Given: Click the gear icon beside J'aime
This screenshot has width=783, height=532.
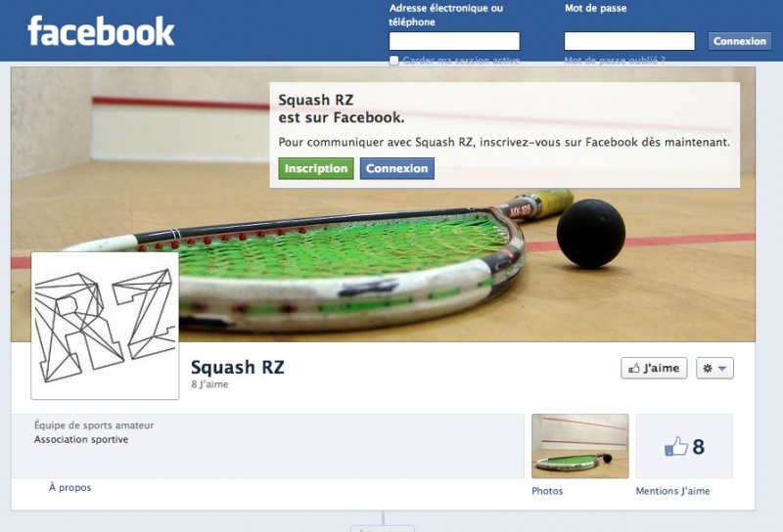Looking at the screenshot, I should pos(708,369).
